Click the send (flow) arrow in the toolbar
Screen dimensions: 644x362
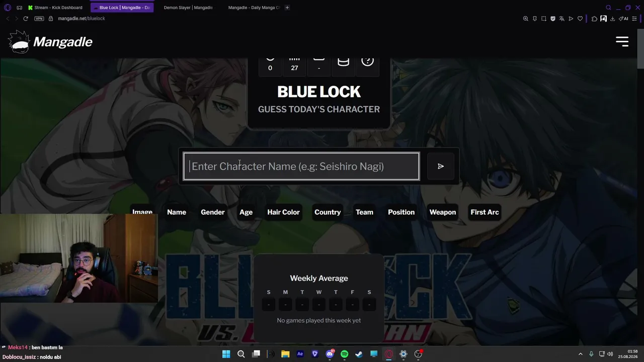pyautogui.click(x=571, y=19)
